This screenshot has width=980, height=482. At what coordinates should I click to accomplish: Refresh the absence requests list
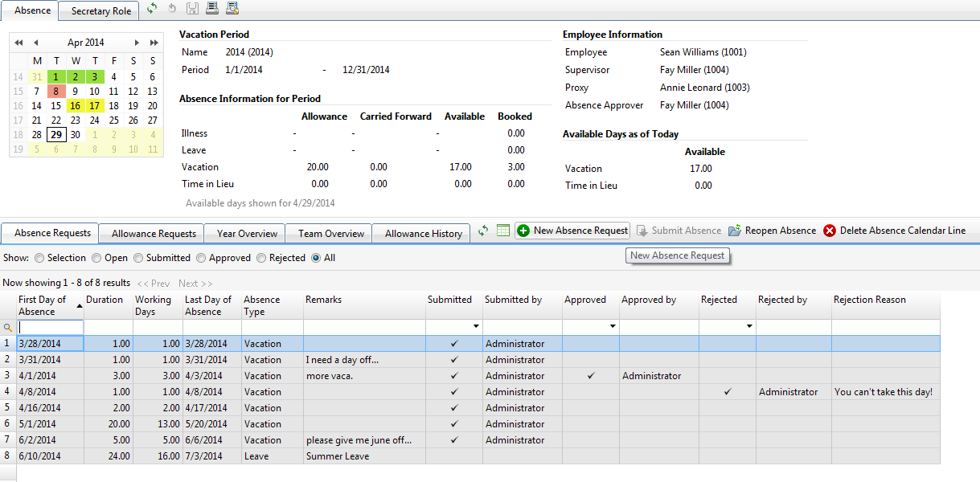[x=483, y=231]
